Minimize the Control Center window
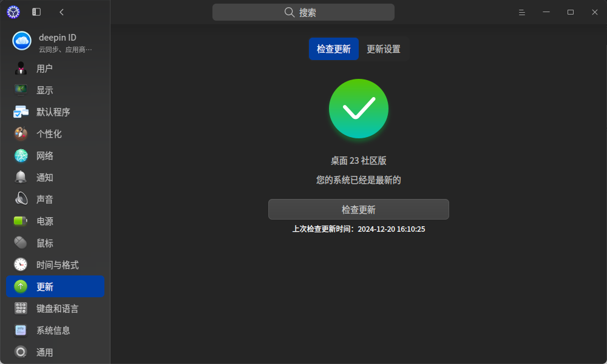The width and height of the screenshot is (607, 364). click(546, 12)
